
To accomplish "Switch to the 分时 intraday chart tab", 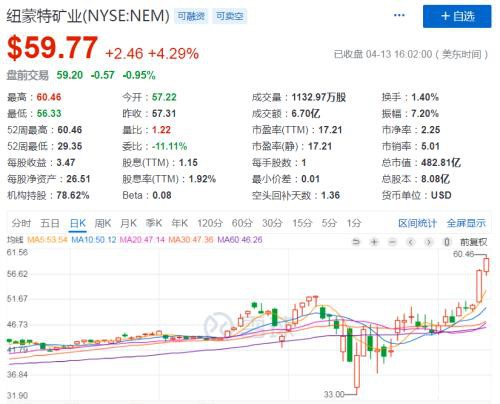I will click(21, 223).
